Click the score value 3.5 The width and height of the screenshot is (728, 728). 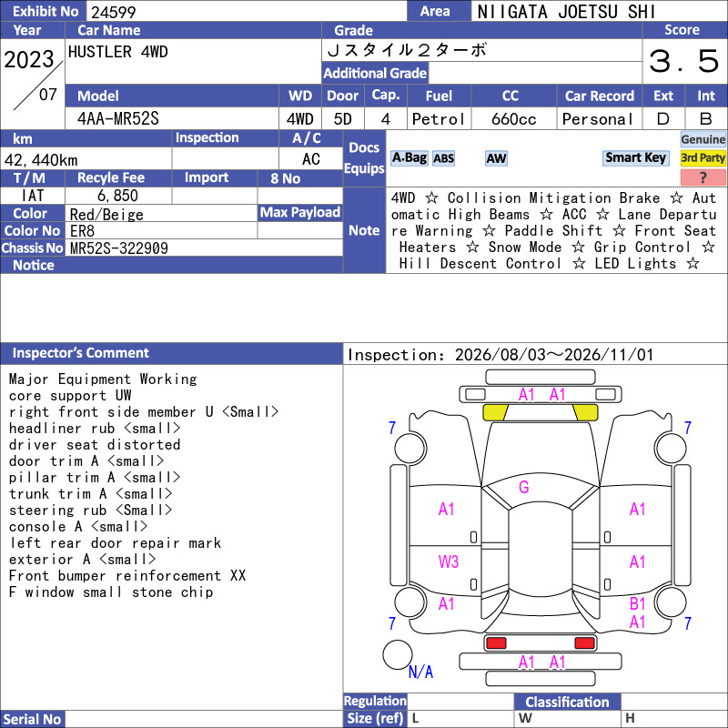coord(684,61)
